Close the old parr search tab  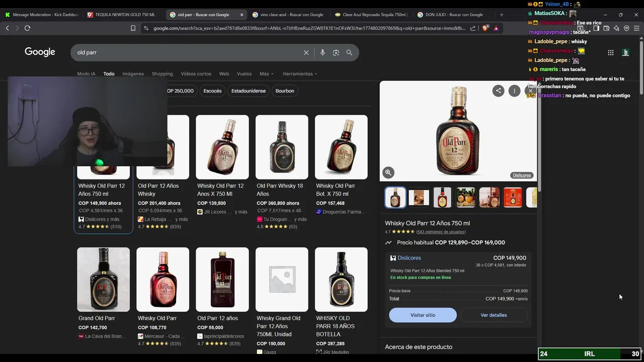(242, 15)
